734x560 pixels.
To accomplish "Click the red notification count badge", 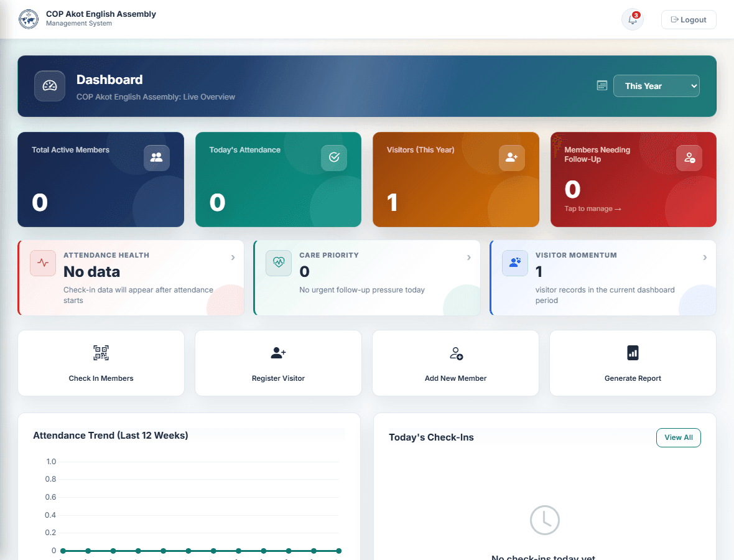I will (636, 15).
